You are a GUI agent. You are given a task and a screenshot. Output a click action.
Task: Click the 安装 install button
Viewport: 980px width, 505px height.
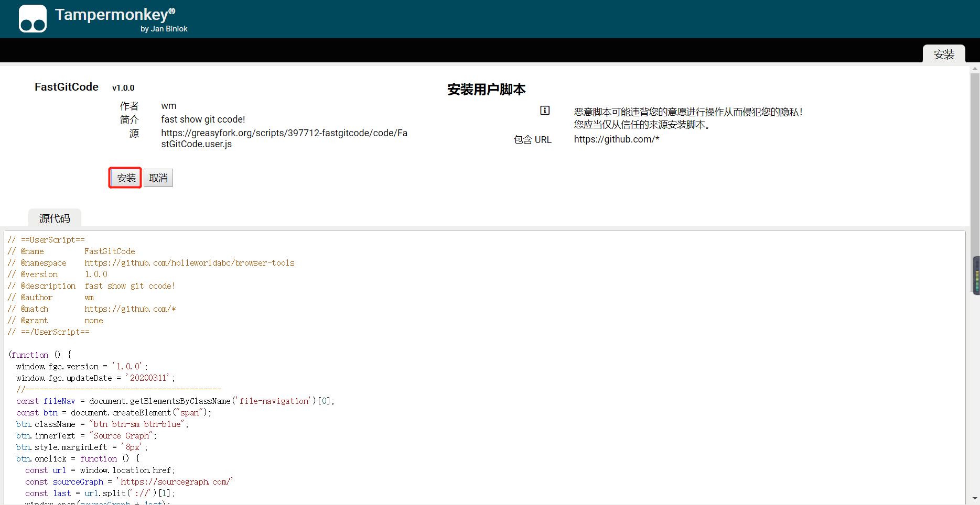126,178
